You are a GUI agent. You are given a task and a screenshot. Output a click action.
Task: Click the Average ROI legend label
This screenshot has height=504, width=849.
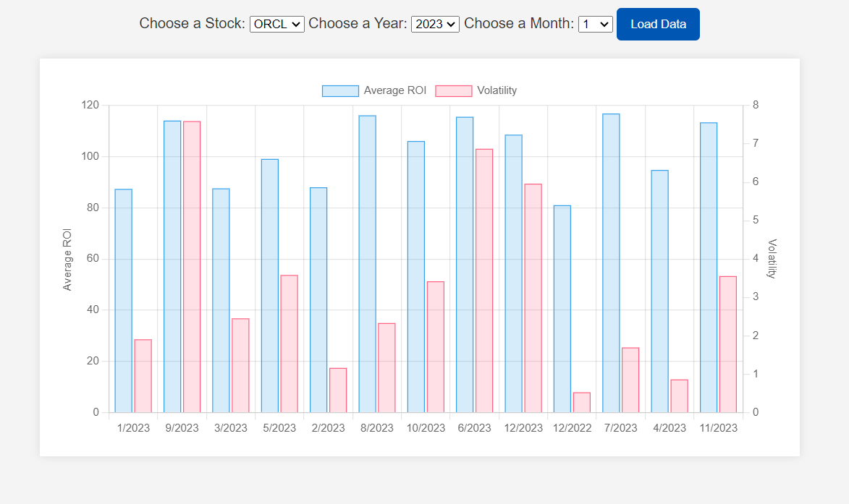pyautogui.click(x=394, y=90)
